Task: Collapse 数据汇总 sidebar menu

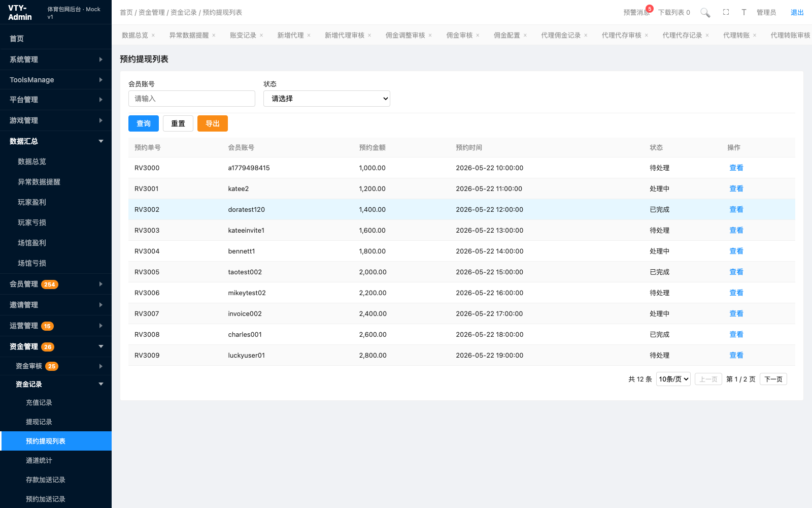Action: pos(56,141)
